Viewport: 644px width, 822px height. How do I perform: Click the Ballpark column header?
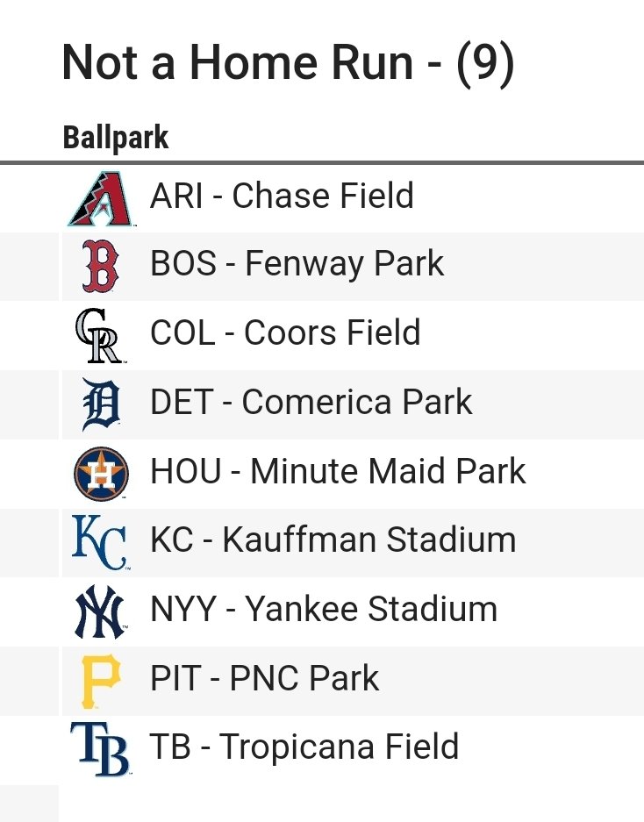pyautogui.click(x=115, y=138)
